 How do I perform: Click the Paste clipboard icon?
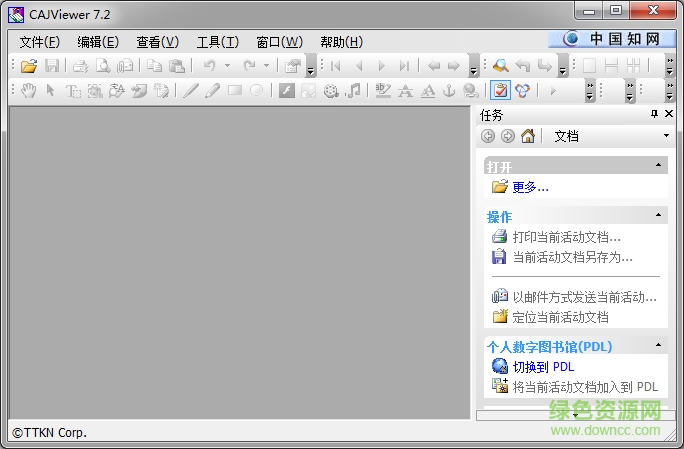pos(177,66)
